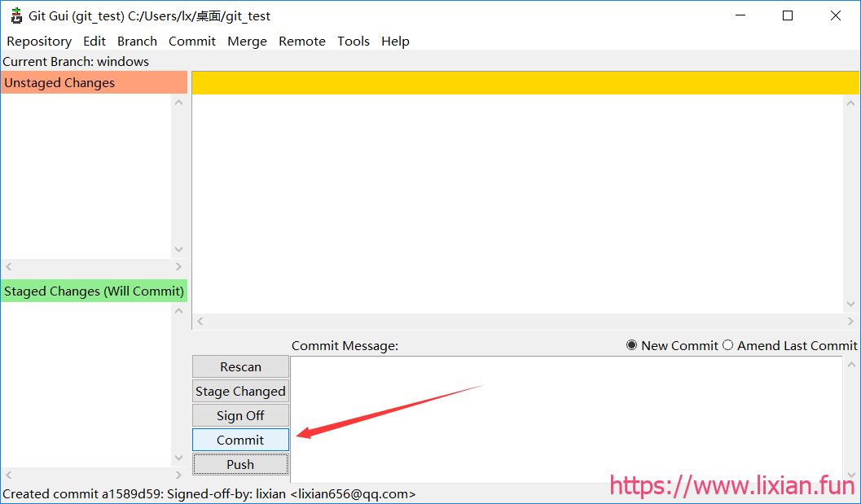Click right arrow of diff pane horizontal scrollbar
Screen dimensions: 861x504
(850, 322)
